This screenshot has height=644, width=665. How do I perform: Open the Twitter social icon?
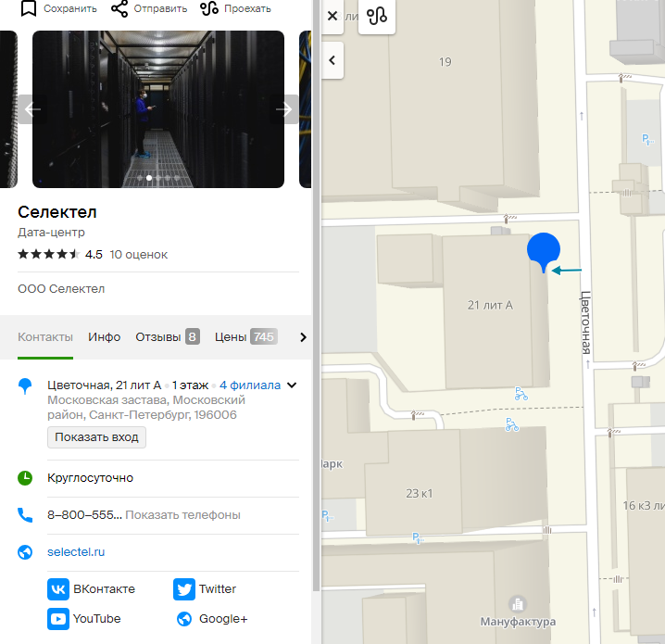tap(184, 589)
